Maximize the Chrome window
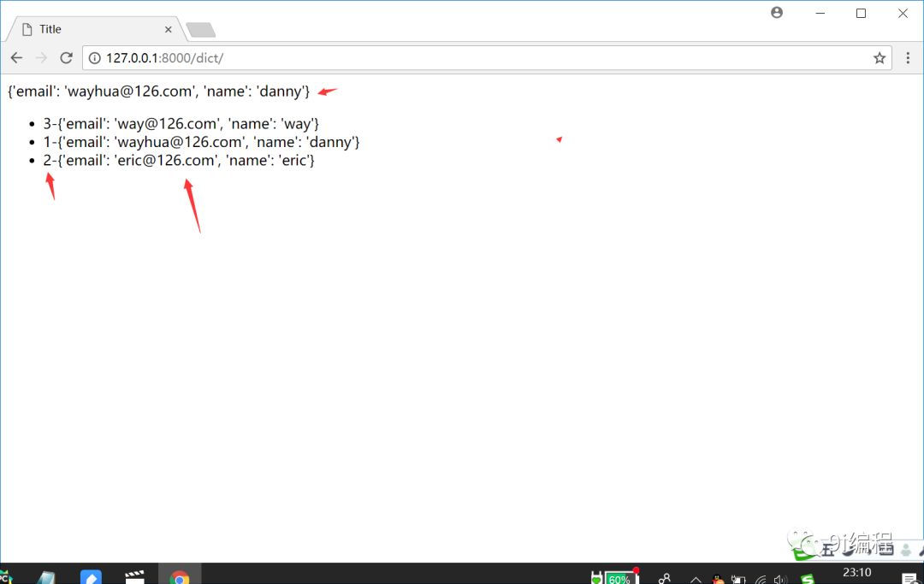The image size is (924, 584). tap(861, 13)
